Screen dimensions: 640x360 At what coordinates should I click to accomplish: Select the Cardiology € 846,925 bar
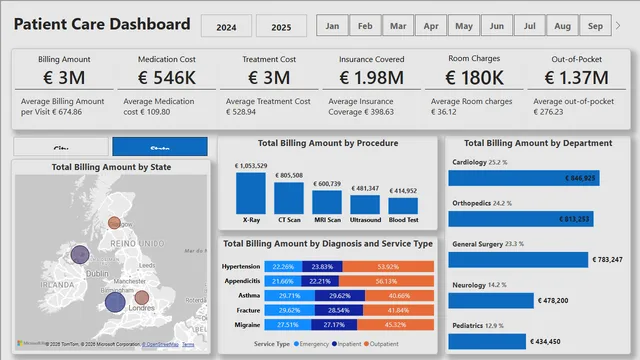[524, 178]
